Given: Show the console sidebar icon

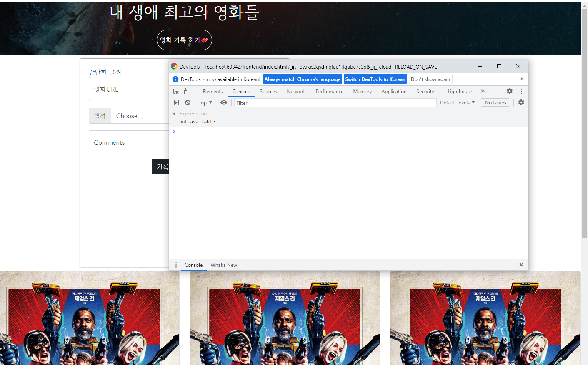Looking at the screenshot, I should pyautogui.click(x=176, y=102).
